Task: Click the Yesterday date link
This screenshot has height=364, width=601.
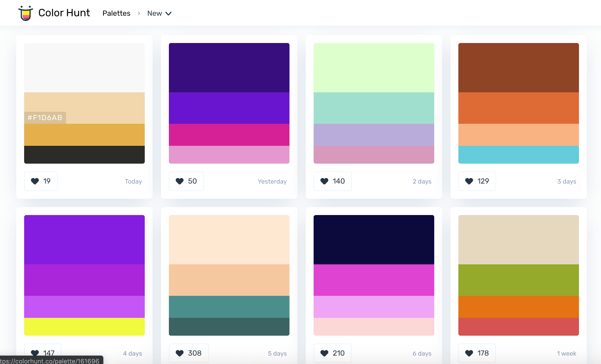Action: [x=272, y=181]
